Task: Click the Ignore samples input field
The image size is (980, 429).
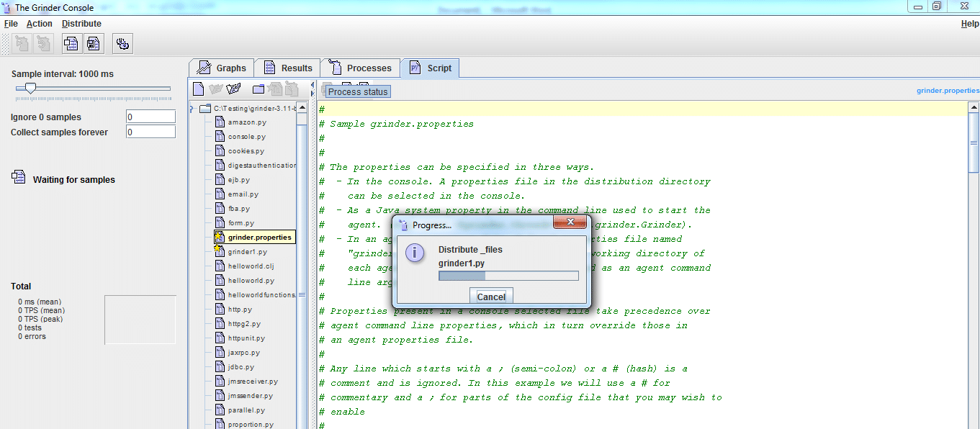Action: [x=150, y=117]
